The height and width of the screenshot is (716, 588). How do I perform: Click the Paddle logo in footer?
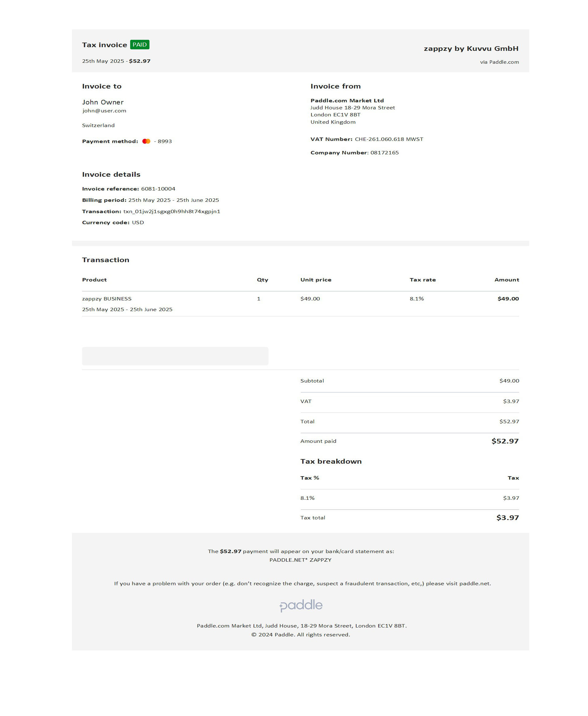tap(301, 605)
